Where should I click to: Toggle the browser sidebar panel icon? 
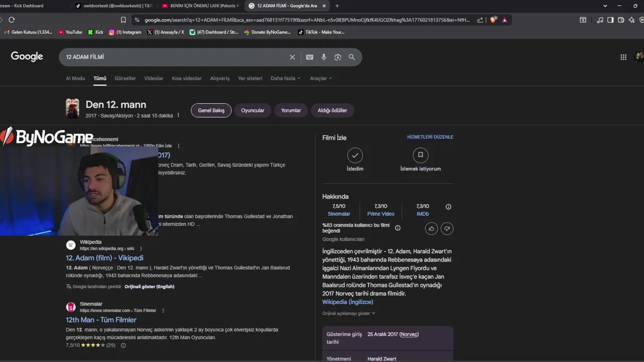pos(610,20)
